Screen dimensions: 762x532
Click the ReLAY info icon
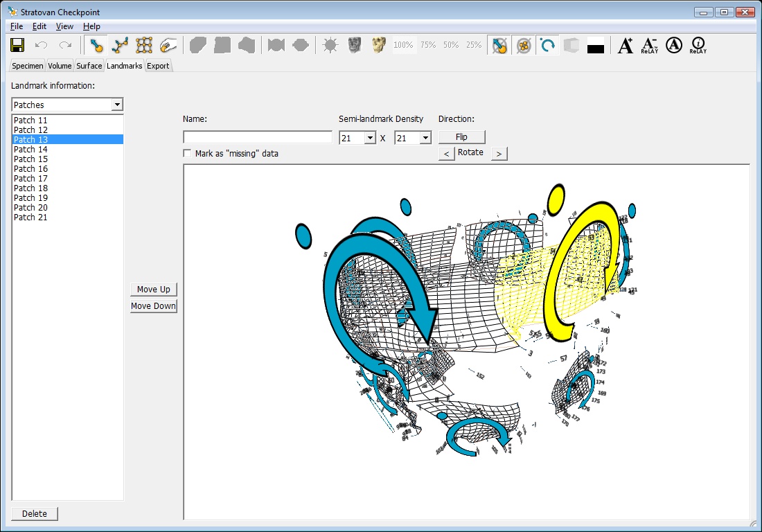698,46
